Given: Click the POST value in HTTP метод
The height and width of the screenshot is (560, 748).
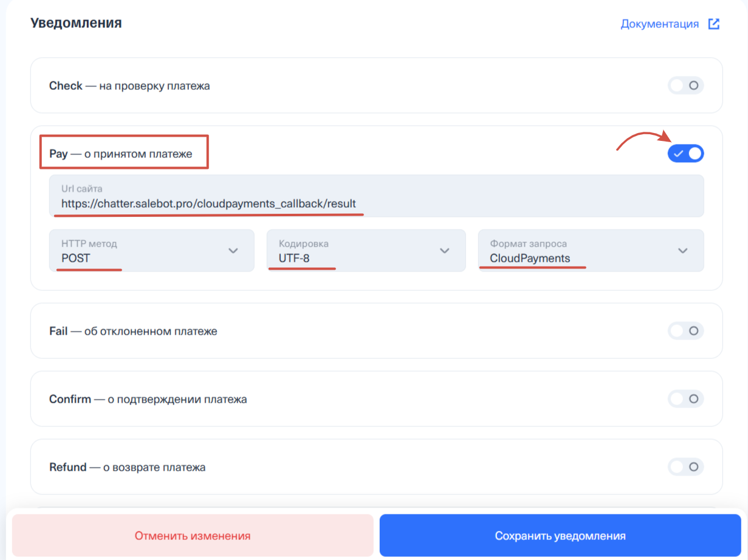Looking at the screenshot, I should [x=76, y=258].
